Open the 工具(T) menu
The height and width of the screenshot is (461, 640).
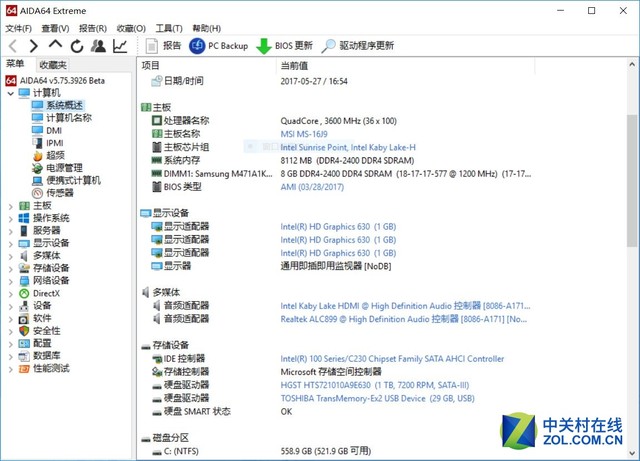point(169,28)
